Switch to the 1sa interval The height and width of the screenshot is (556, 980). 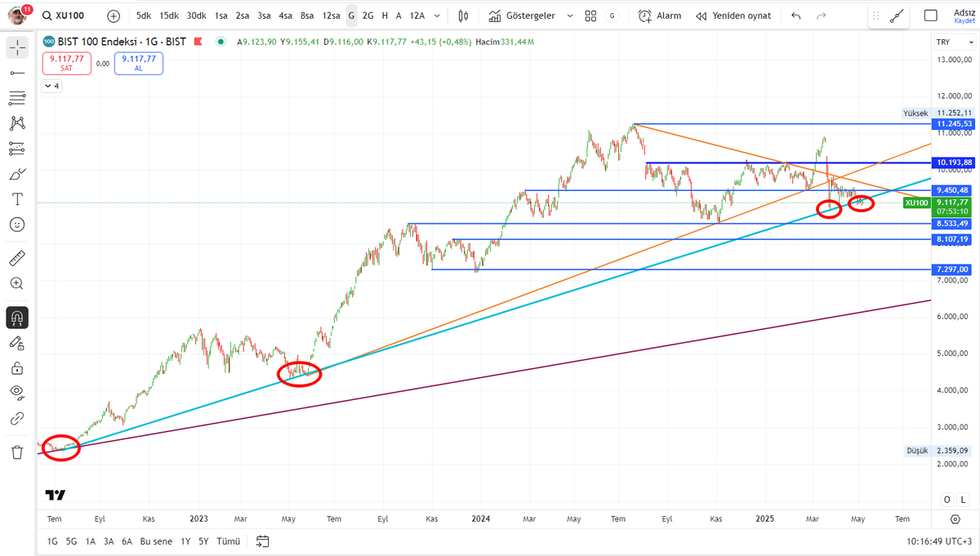[221, 16]
